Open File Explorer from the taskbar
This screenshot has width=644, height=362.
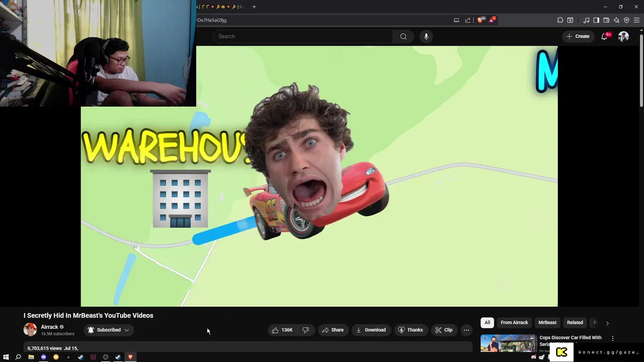[x=31, y=357]
